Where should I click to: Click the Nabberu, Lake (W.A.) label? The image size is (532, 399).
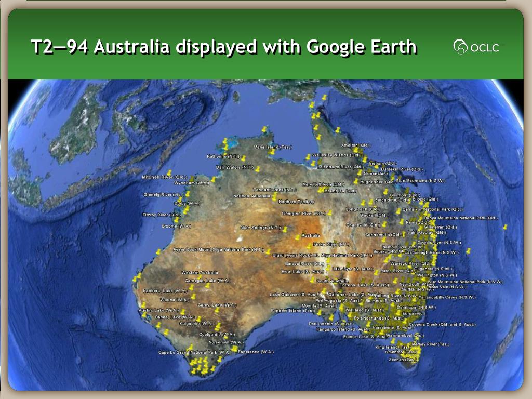tap(165, 291)
